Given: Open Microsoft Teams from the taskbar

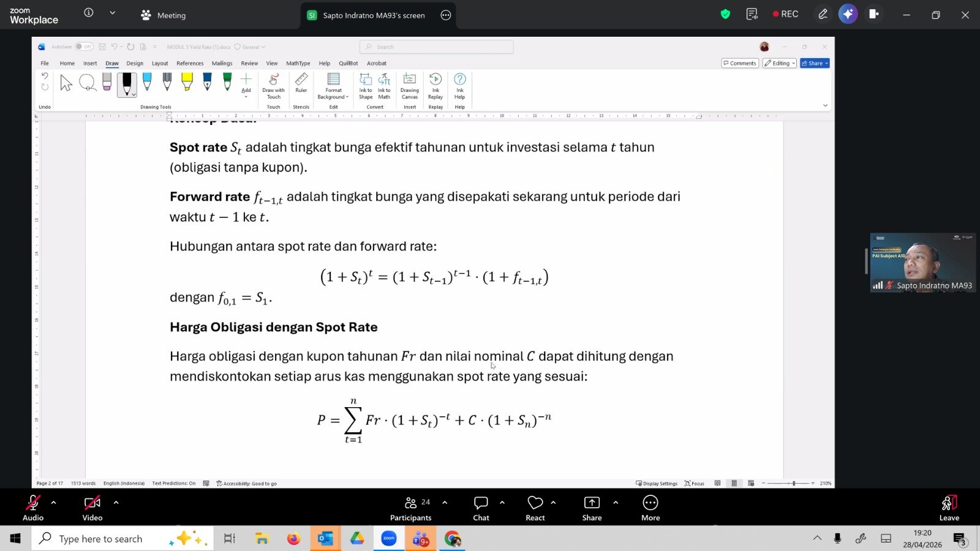Looking at the screenshot, I should pos(421,539).
